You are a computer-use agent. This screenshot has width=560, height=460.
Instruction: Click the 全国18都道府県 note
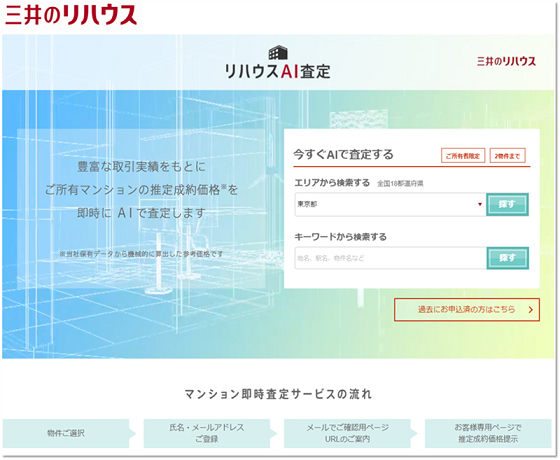[x=400, y=184]
